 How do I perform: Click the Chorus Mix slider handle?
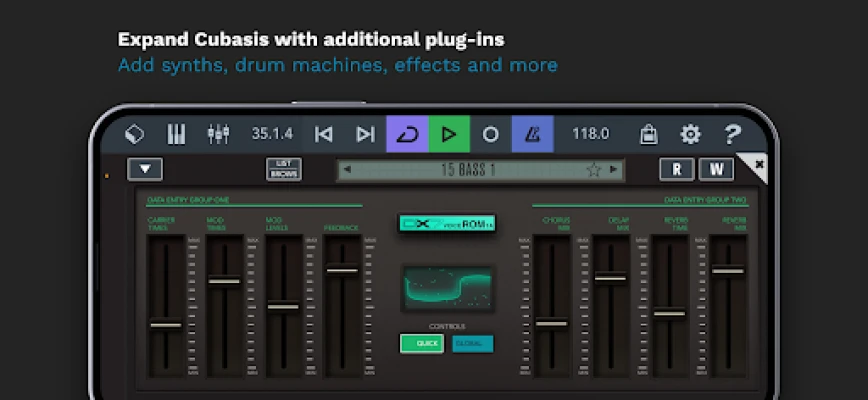tap(551, 324)
